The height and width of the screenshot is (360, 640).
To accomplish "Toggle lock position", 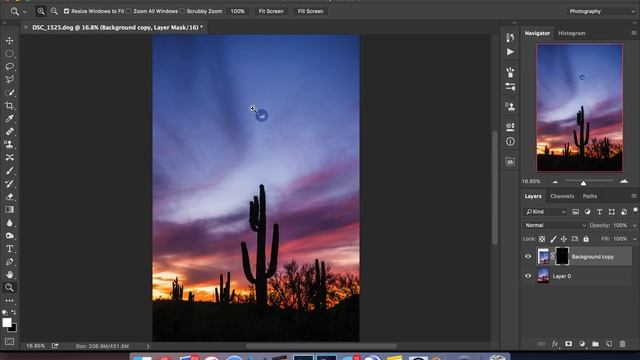I will point(564,239).
